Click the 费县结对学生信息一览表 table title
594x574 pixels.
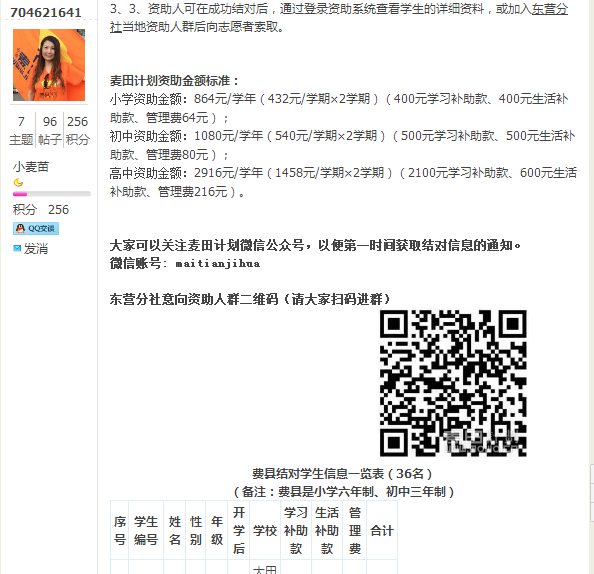point(342,474)
